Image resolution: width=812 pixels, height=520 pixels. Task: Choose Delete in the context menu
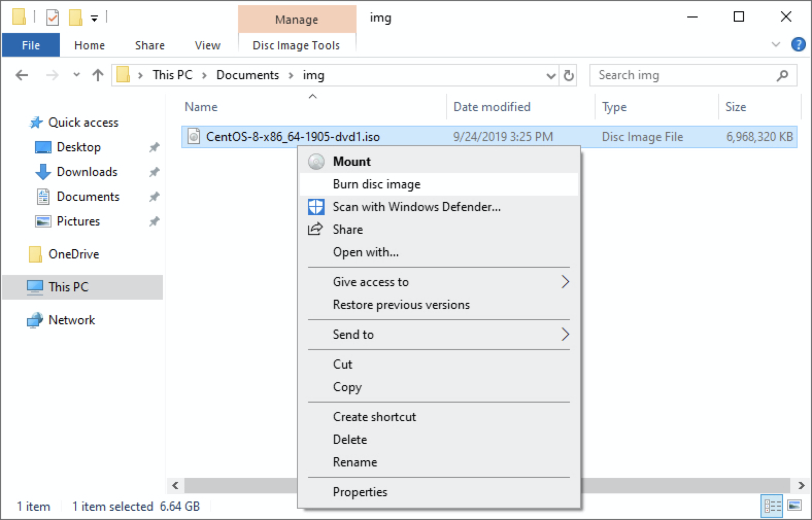(439, 440)
